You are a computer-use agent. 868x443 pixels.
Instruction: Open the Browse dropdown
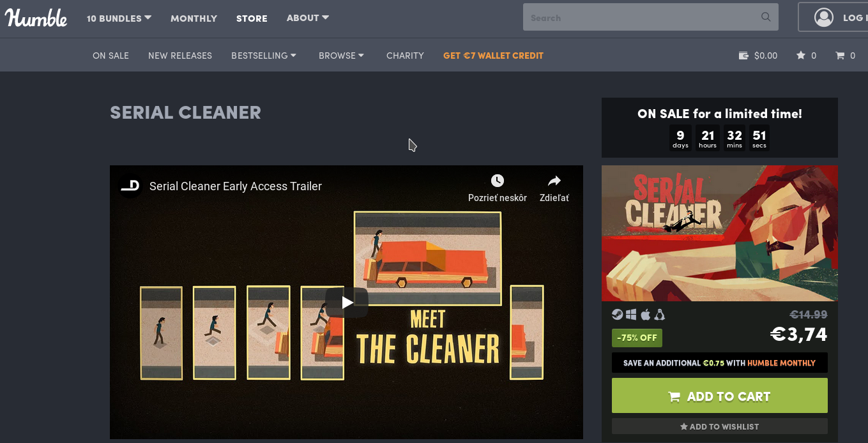[x=342, y=56]
